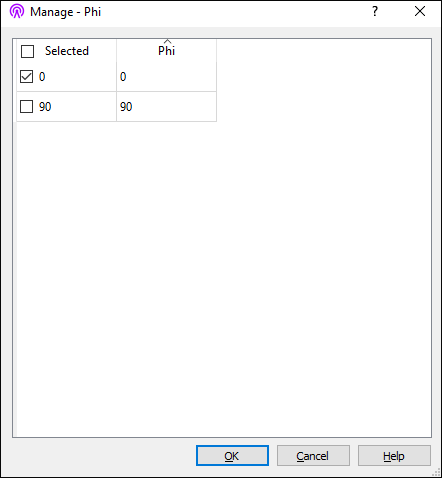Click the 90 label in Selected column
This screenshot has height=478, width=442.
pos(45,107)
